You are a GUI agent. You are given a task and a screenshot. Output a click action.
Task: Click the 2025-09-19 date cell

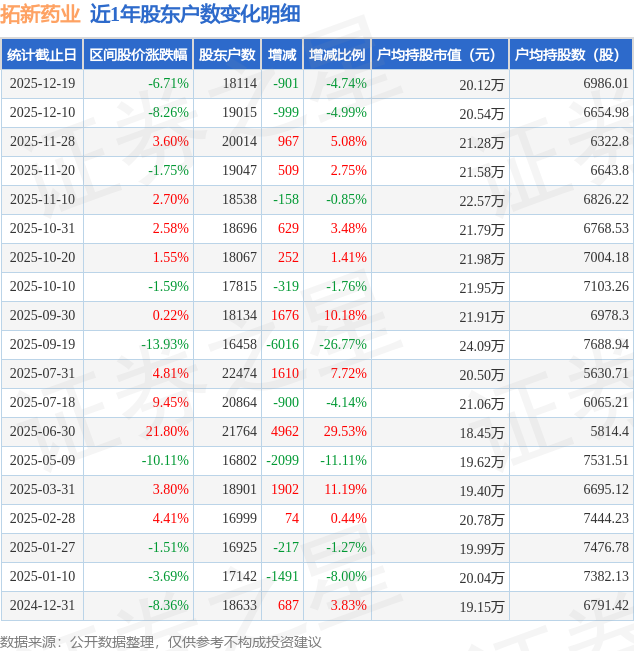tap(41, 345)
